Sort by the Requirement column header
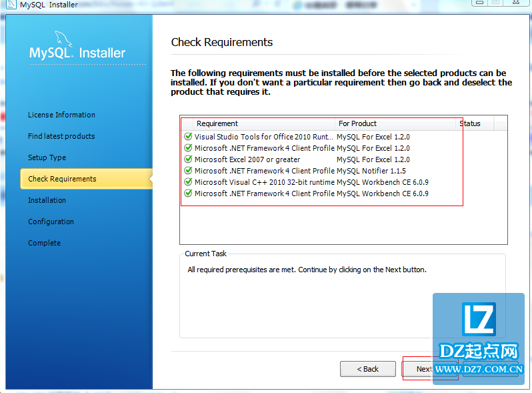The width and height of the screenshot is (532, 393). [264, 123]
